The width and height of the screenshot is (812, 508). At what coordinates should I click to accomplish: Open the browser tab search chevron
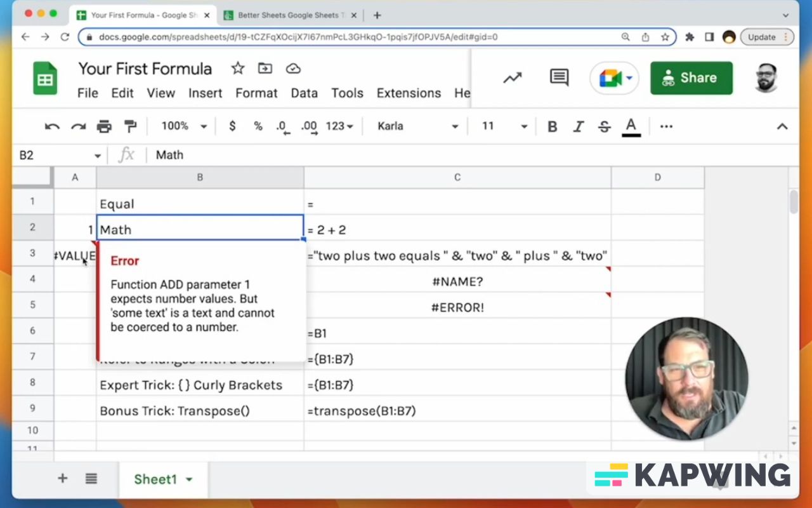click(785, 15)
